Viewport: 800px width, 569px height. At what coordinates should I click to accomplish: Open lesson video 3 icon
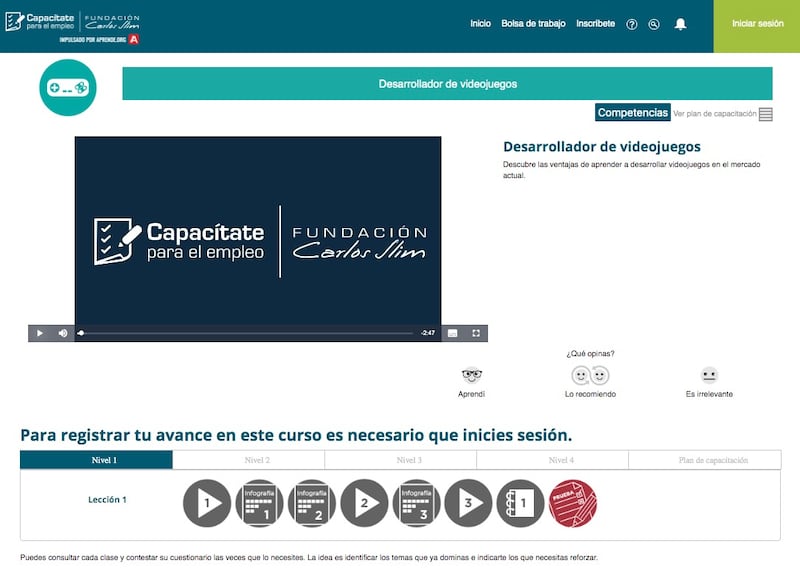tap(468, 503)
